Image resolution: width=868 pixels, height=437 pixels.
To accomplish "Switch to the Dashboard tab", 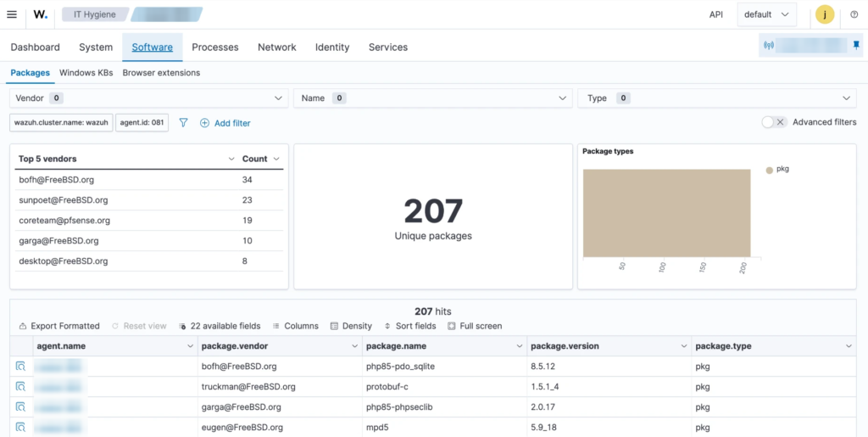I will [x=35, y=47].
